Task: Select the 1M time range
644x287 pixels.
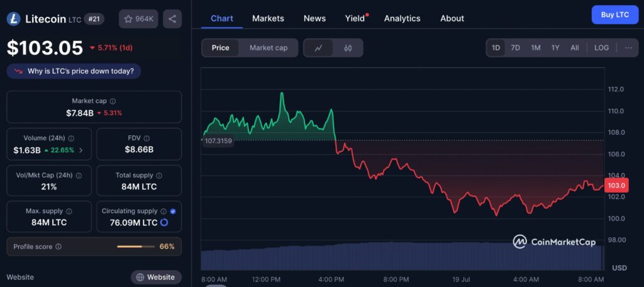Action: (x=536, y=48)
